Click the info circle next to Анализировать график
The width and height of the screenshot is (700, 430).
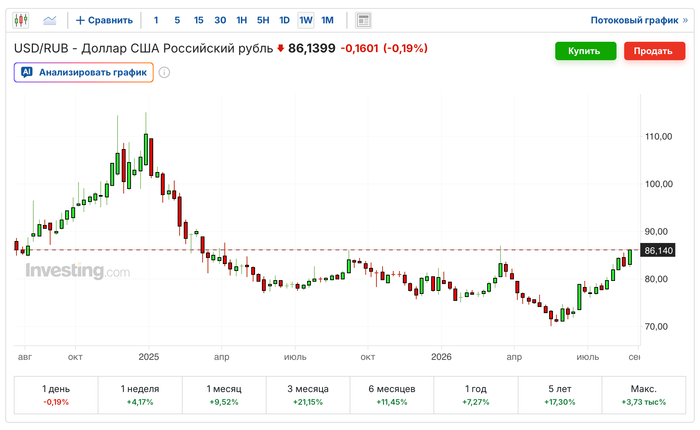point(164,72)
